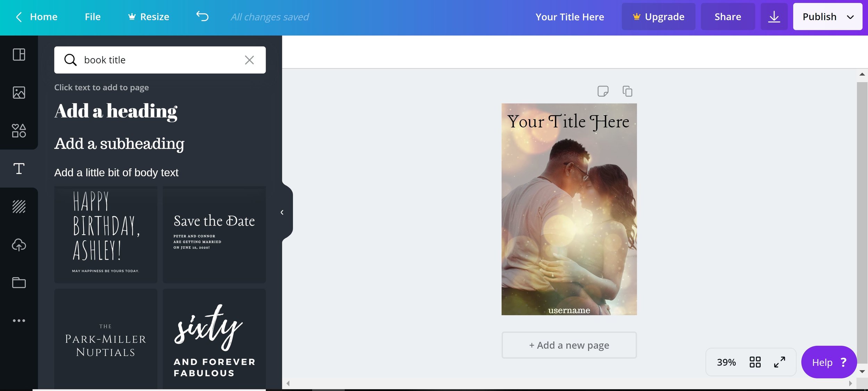Toggle the grid view icon
The height and width of the screenshot is (391, 868).
755,362
